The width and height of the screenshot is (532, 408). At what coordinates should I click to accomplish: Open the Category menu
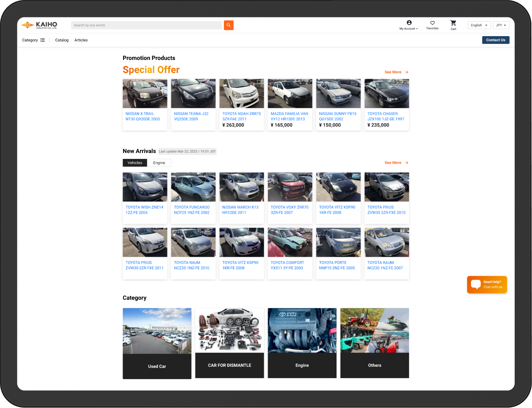pyautogui.click(x=33, y=40)
